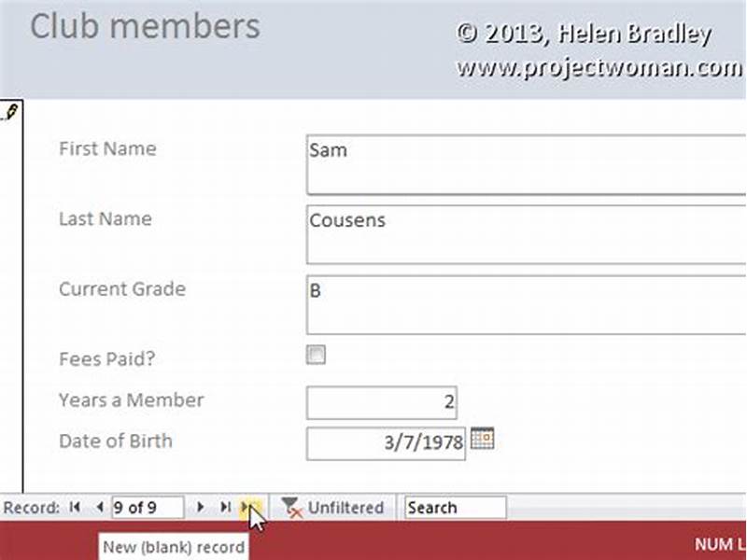Toggle the Fees Paid checkbox
Image resolution: width=747 pixels, height=560 pixels.
pos(316,355)
